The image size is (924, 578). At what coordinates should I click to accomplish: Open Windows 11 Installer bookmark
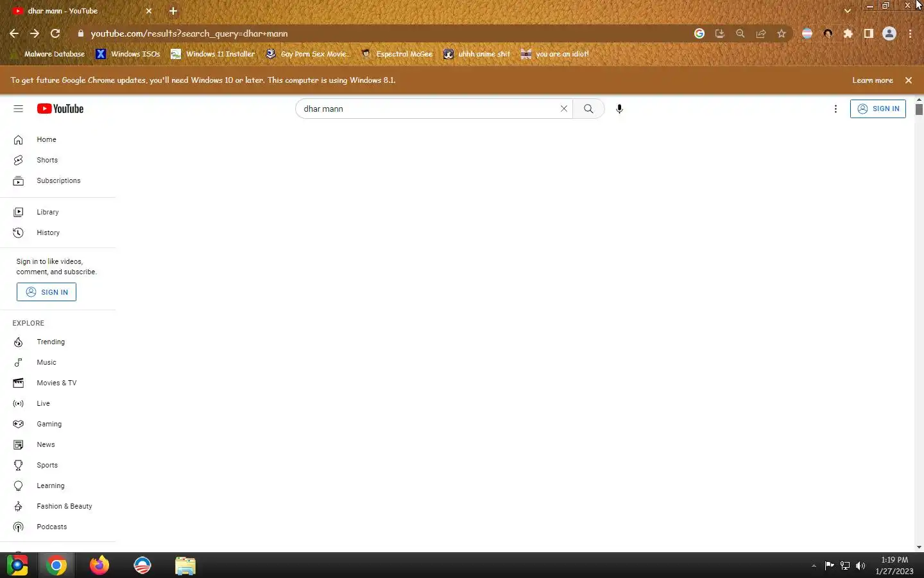(213, 54)
